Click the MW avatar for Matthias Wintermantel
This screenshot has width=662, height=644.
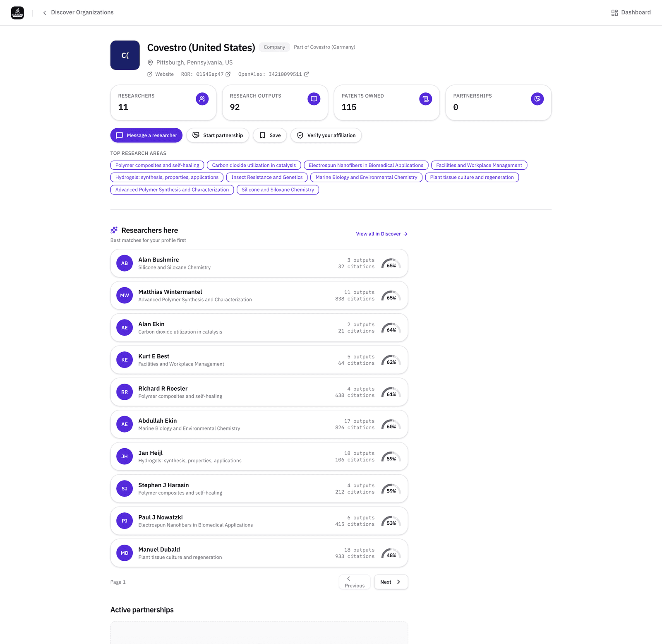pos(125,296)
